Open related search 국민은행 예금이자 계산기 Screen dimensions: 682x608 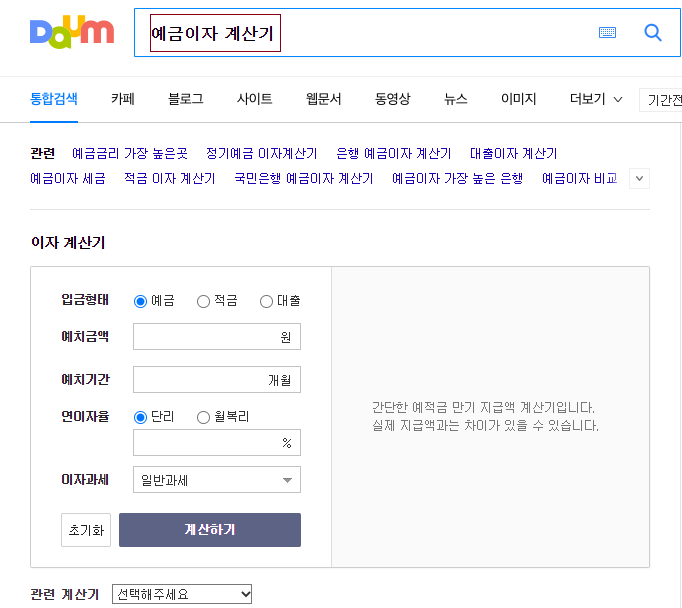[304, 179]
